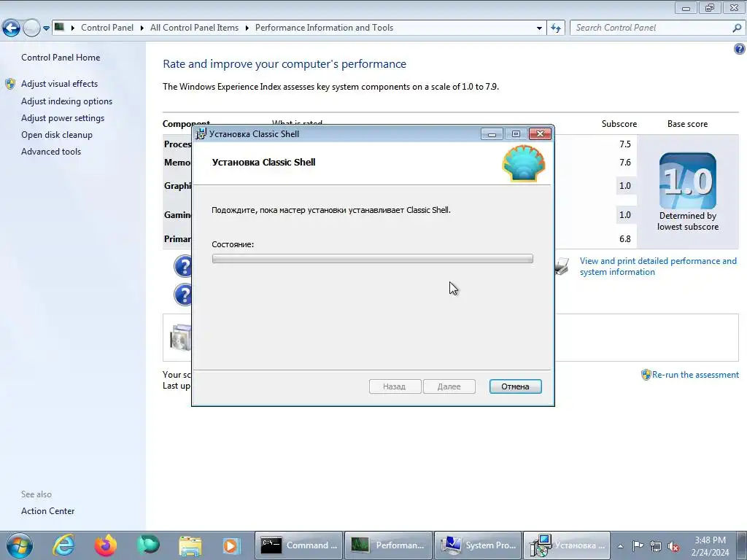Screen dimensions: 747x560
Task: Click the Windows Start orb
Action: (20, 545)
